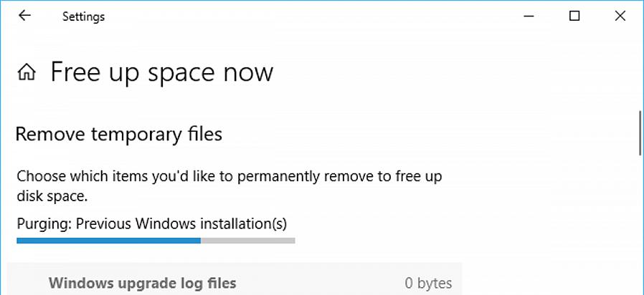Click the blue filled part of progress bar
The height and width of the screenshot is (295, 644).
109,241
